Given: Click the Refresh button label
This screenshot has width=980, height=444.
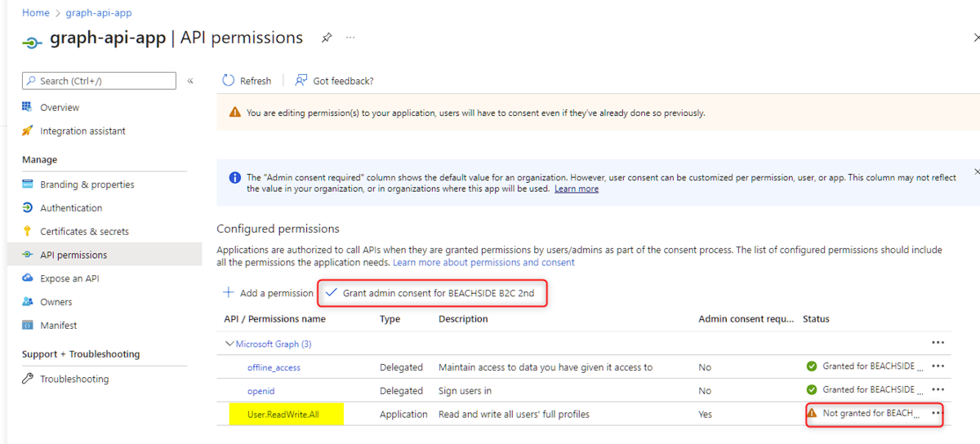Looking at the screenshot, I should pos(256,81).
